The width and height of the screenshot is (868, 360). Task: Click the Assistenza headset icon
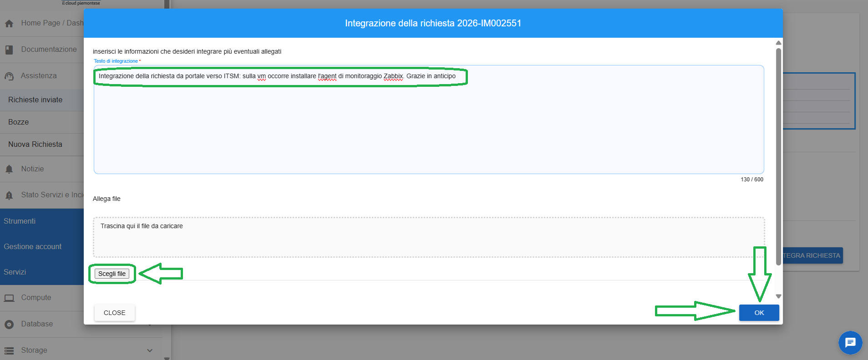pos(9,76)
